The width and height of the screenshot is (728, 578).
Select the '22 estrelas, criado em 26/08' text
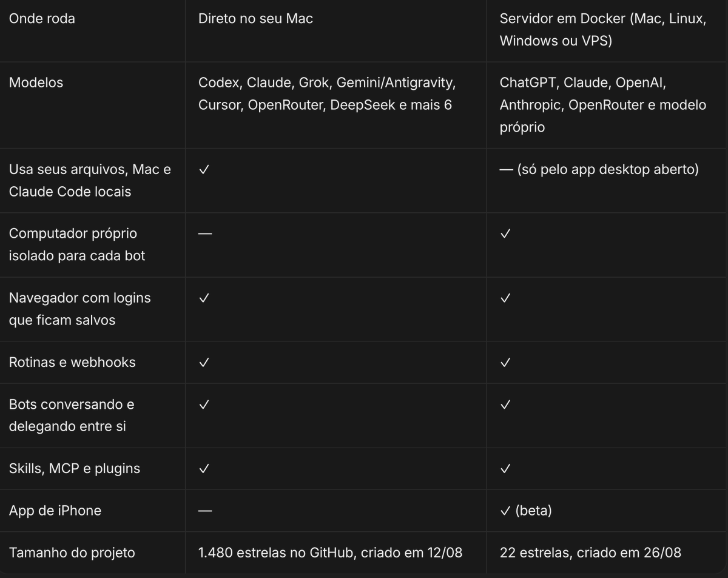590,553
